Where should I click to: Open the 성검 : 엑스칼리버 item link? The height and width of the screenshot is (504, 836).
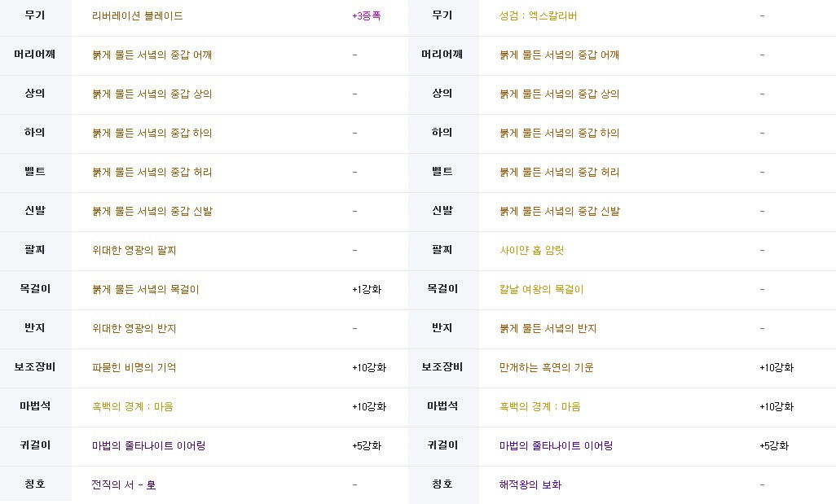coord(538,16)
